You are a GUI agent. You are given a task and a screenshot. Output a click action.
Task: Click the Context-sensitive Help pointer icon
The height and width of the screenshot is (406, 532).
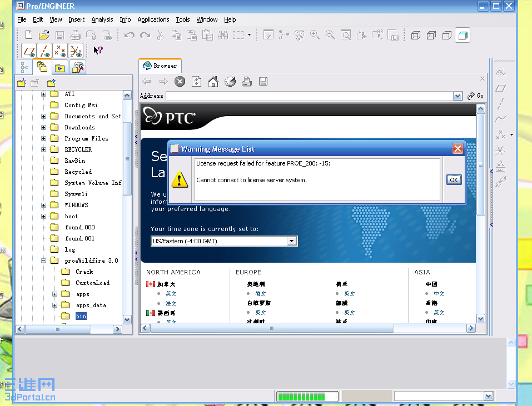click(98, 51)
